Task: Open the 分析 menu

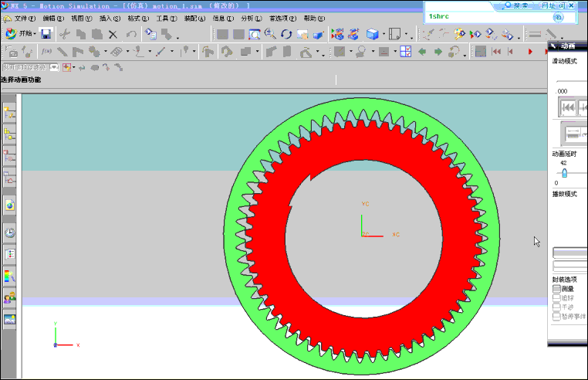Action: pyautogui.click(x=252, y=19)
